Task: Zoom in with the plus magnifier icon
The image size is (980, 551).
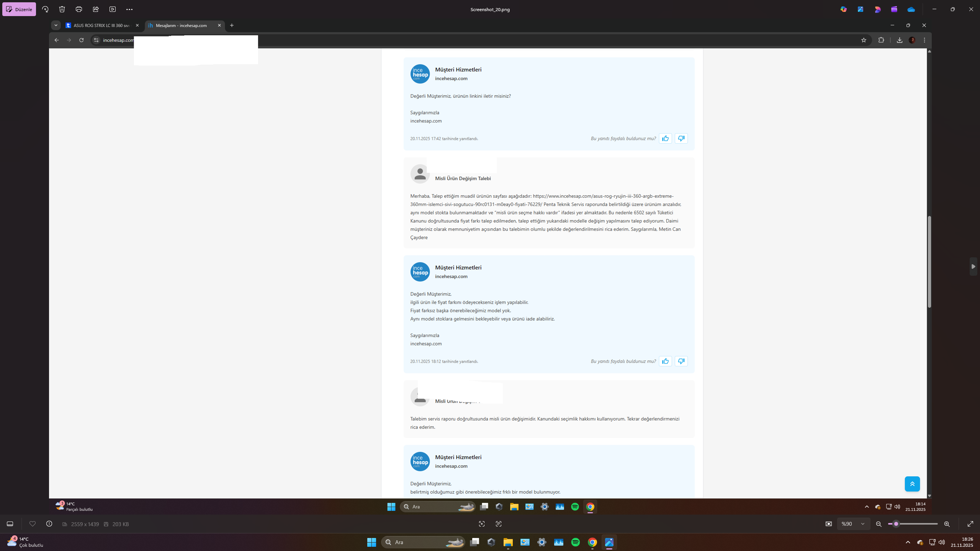Action: coord(947,524)
